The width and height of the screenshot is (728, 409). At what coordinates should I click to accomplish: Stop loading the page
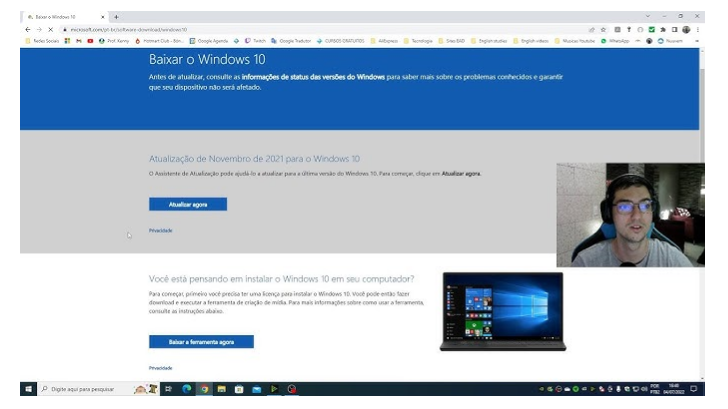coord(51,30)
